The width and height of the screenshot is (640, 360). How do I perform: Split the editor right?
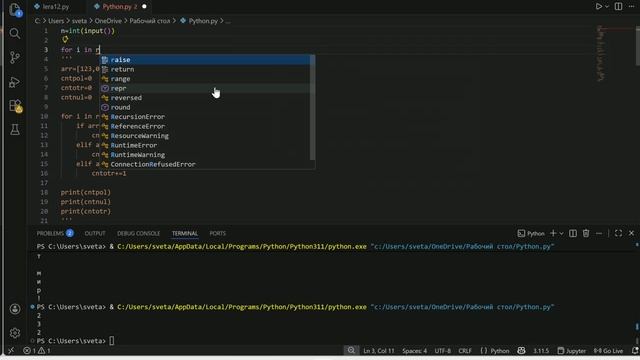click(618, 7)
